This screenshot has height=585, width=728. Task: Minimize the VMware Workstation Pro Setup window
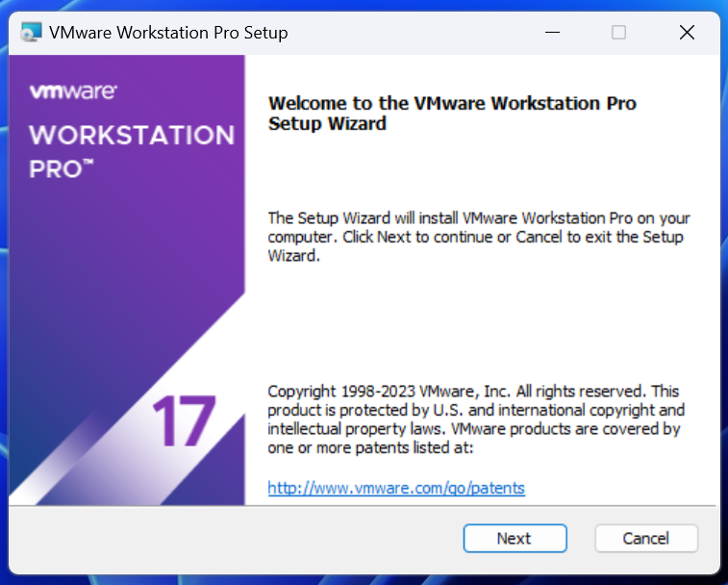point(552,33)
